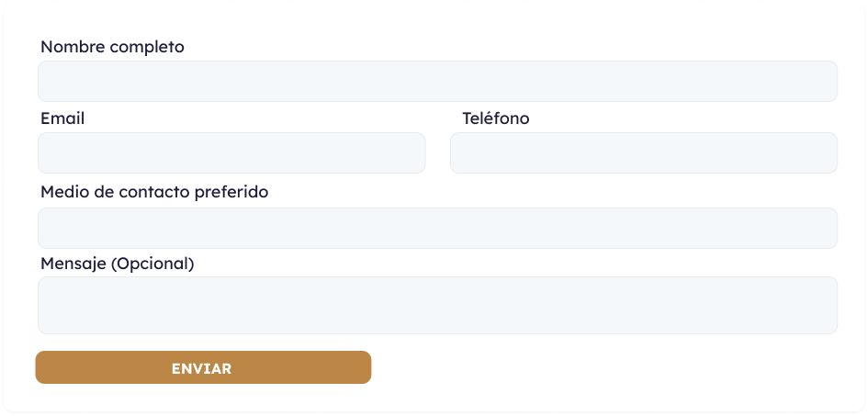The image size is (868, 416).
Task: Click the word "(Opcional)" in message label
Action: tap(152, 264)
